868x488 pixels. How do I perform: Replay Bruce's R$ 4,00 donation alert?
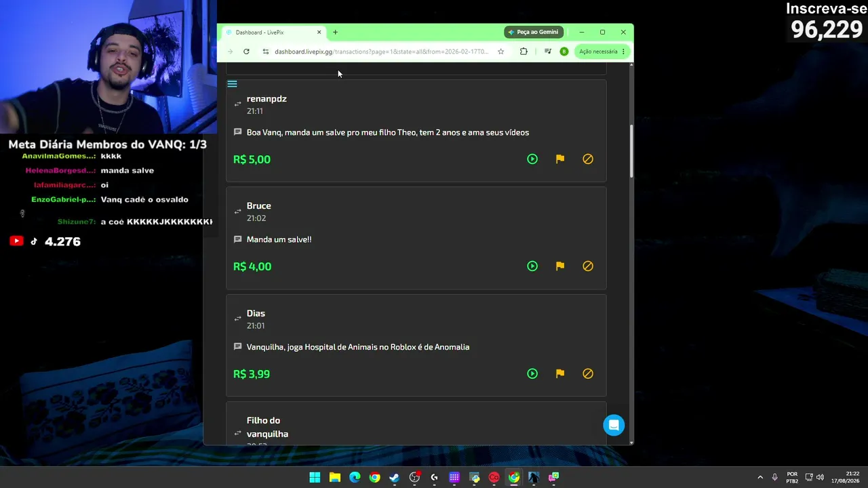click(532, 266)
